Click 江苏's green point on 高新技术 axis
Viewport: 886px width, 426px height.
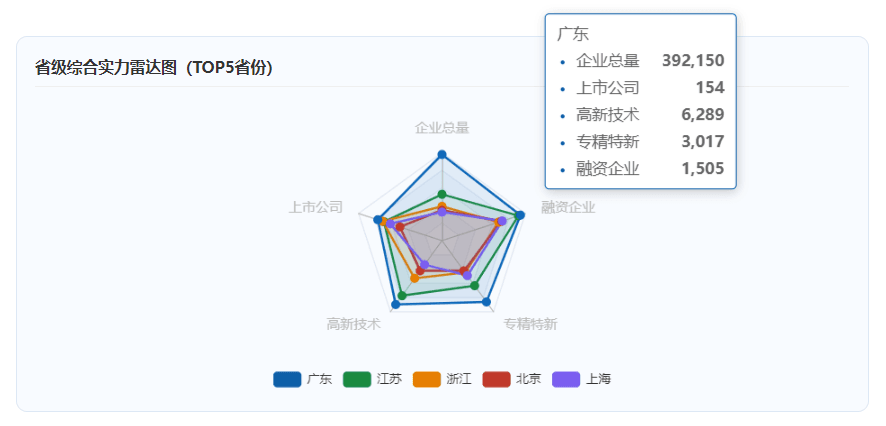pos(402,295)
